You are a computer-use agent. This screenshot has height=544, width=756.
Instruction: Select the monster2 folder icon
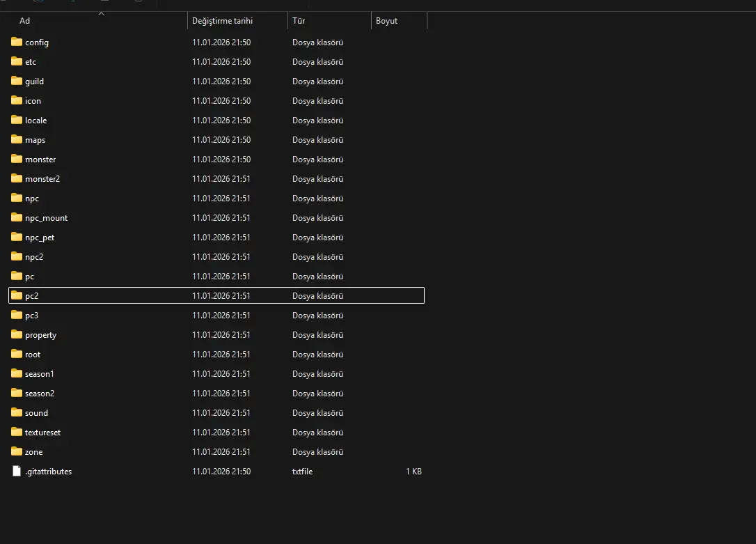17,178
